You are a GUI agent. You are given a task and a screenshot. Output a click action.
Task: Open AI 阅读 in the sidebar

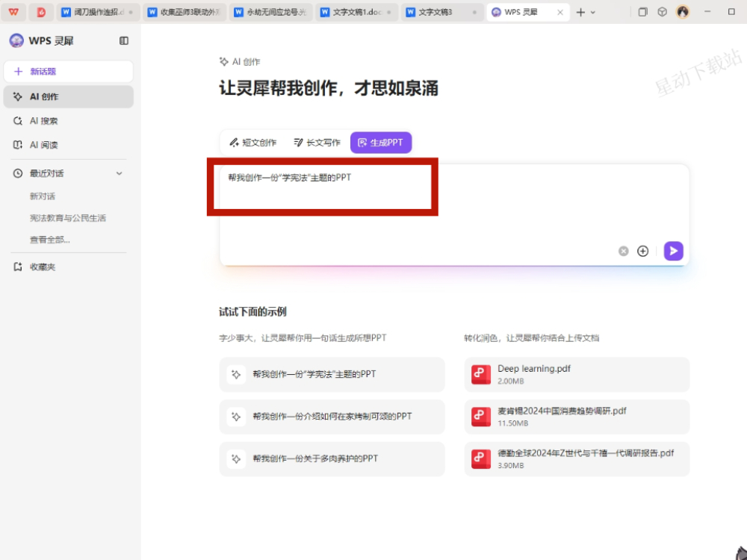[x=68, y=145]
